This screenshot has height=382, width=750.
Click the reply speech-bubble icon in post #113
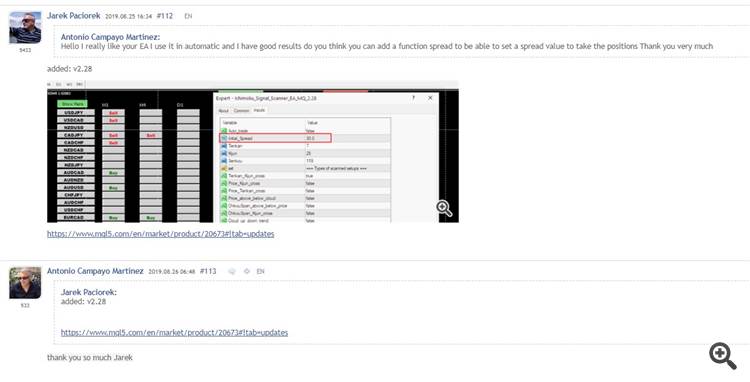[232, 272]
